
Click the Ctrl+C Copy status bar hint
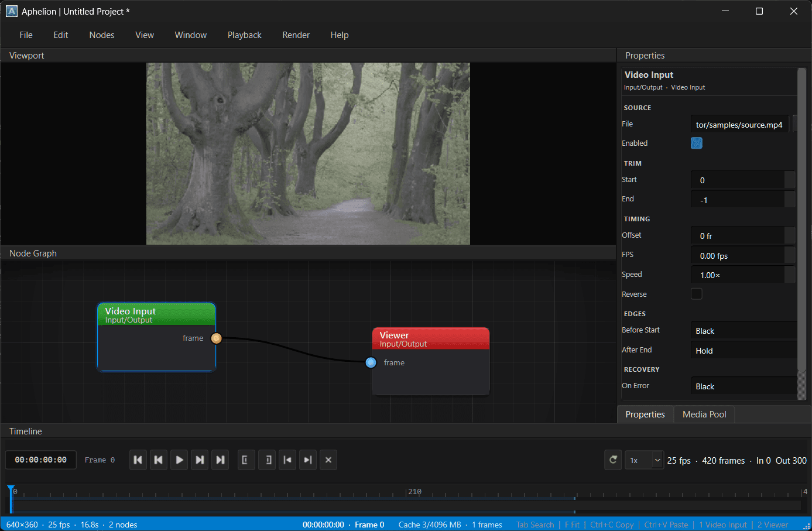point(612,525)
